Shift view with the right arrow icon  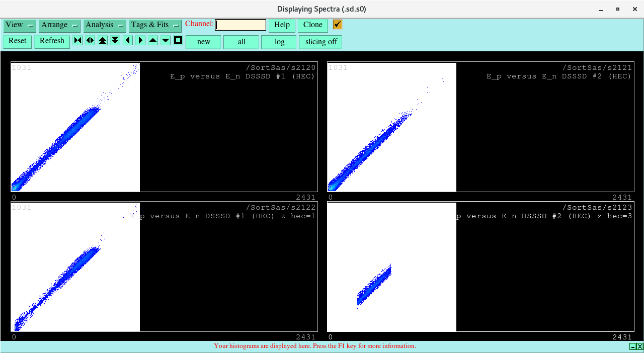[x=140, y=41]
